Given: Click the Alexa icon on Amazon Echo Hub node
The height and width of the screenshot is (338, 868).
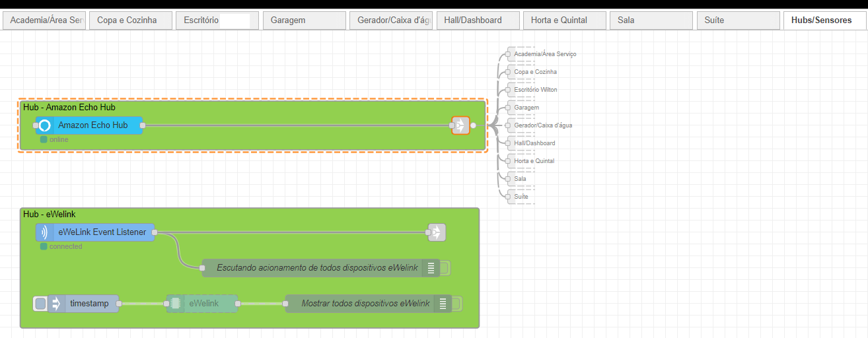Looking at the screenshot, I should point(44,125).
